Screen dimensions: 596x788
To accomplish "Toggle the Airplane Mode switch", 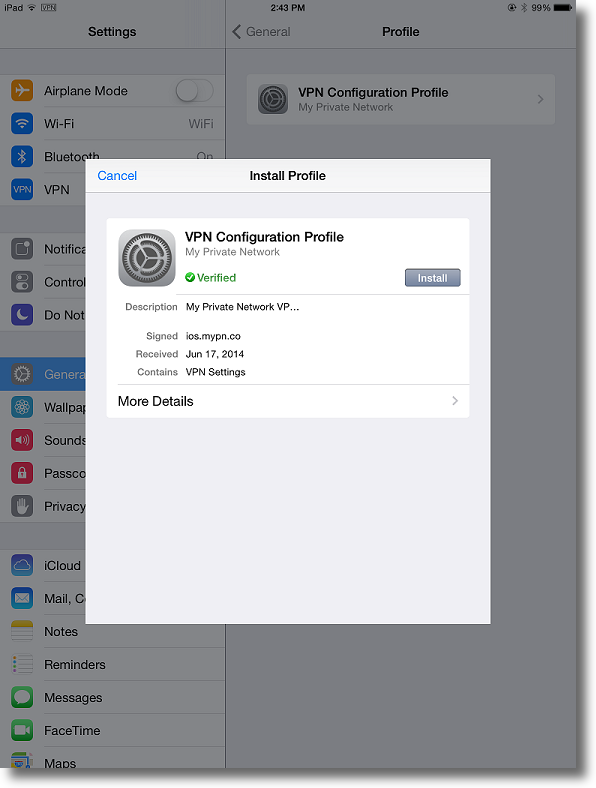I will 194,91.
